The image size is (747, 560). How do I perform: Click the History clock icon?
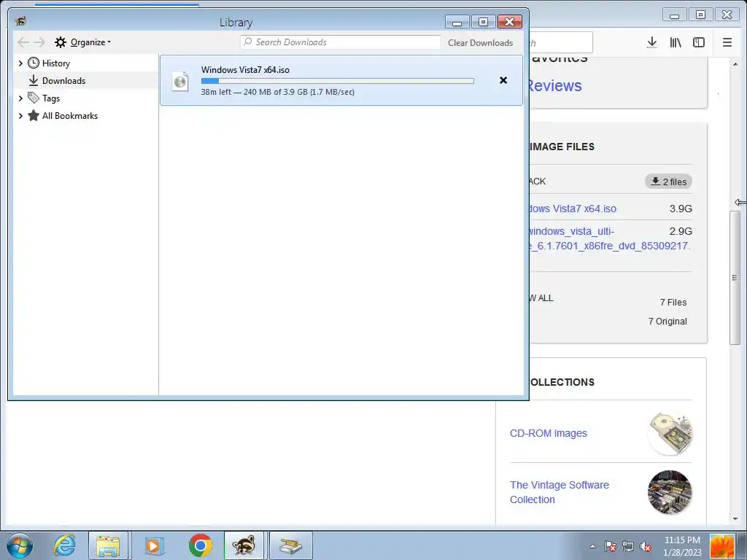[34, 63]
